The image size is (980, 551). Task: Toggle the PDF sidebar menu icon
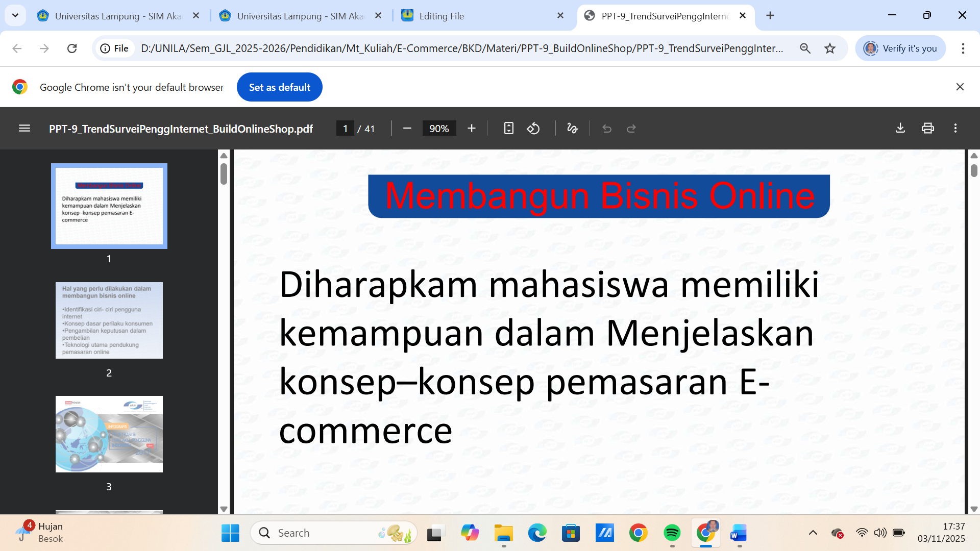click(24, 129)
